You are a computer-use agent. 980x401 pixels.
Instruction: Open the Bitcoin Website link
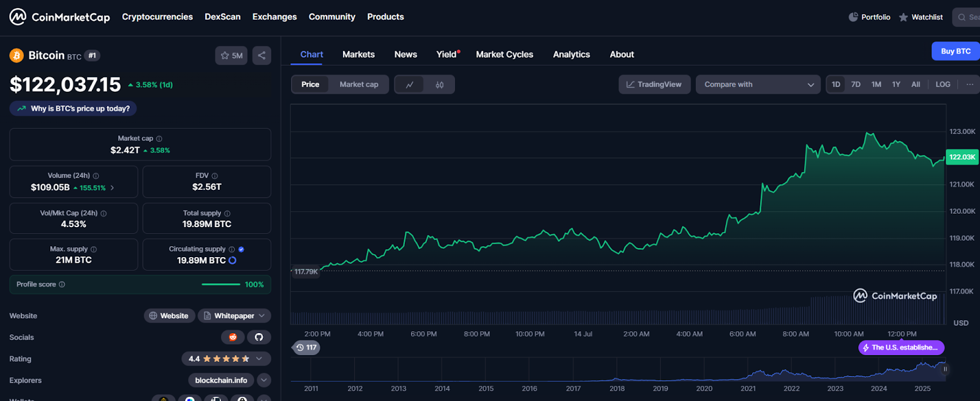(x=170, y=316)
